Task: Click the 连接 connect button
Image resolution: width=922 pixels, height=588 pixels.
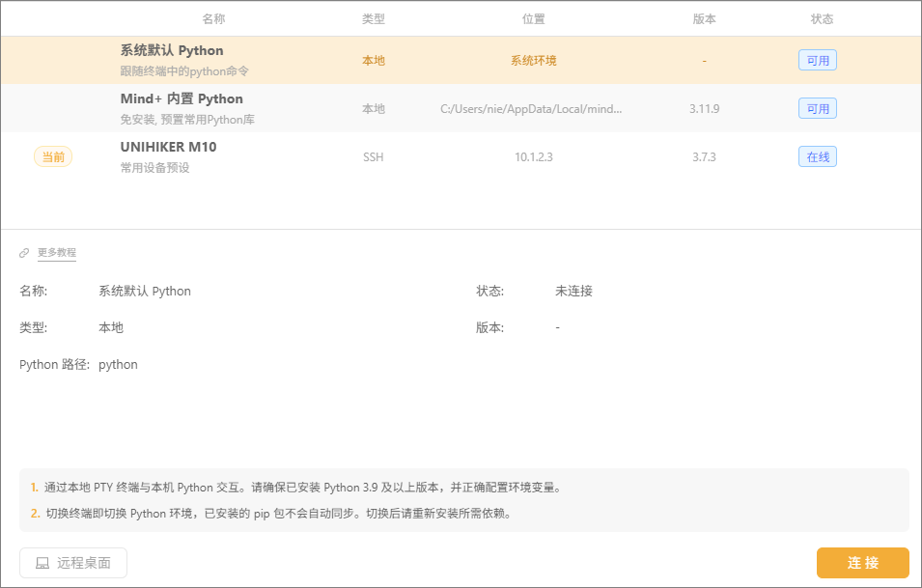Action: pyautogui.click(x=862, y=563)
